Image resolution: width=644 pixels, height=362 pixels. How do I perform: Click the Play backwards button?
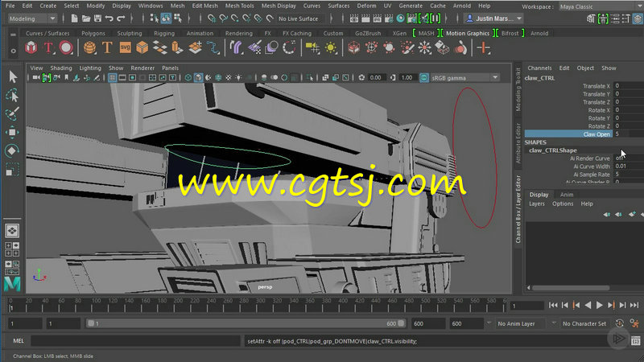[x=588, y=305]
